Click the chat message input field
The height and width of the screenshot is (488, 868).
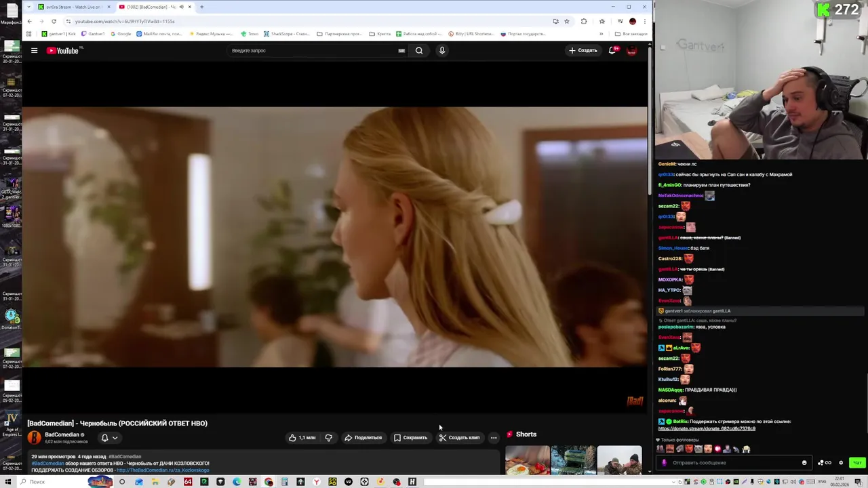(x=732, y=463)
